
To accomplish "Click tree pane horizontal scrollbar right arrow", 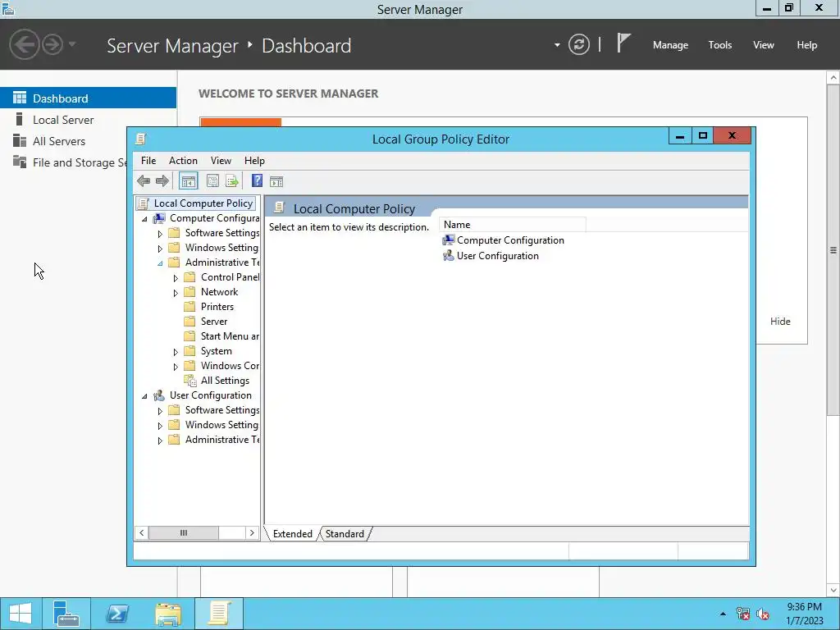I will click(252, 532).
